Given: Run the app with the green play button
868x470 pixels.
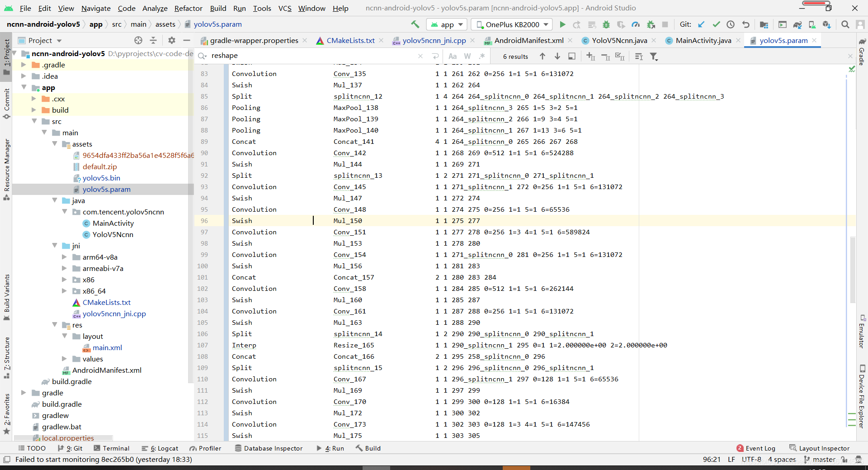Looking at the screenshot, I should [x=562, y=24].
